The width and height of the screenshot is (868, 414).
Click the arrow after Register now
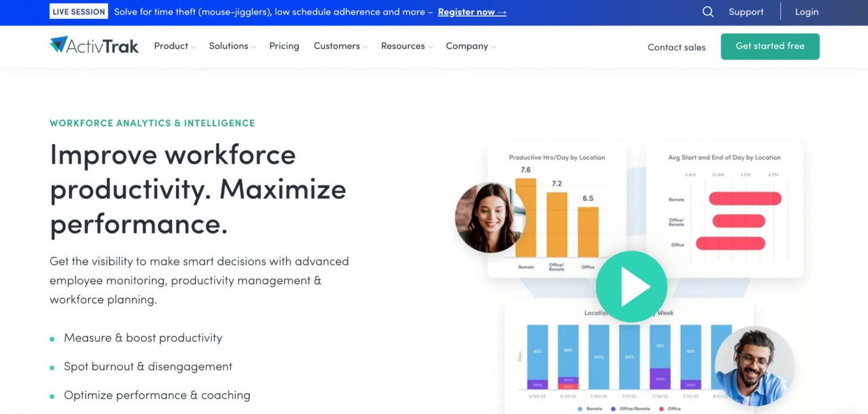[x=502, y=12]
